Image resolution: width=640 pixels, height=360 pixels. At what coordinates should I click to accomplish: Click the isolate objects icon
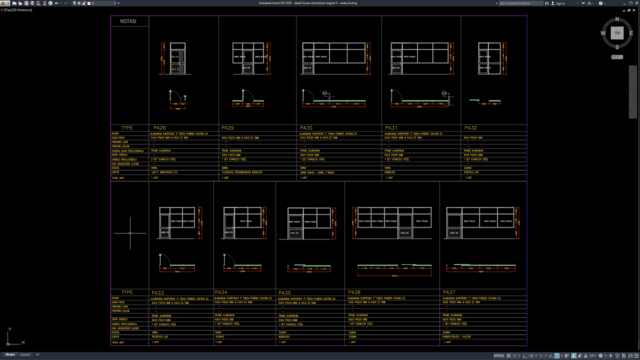tap(617, 356)
